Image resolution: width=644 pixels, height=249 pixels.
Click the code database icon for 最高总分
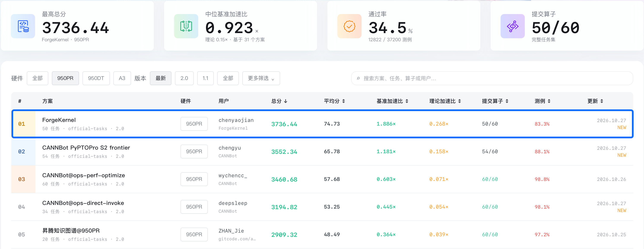[x=23, y=26]
